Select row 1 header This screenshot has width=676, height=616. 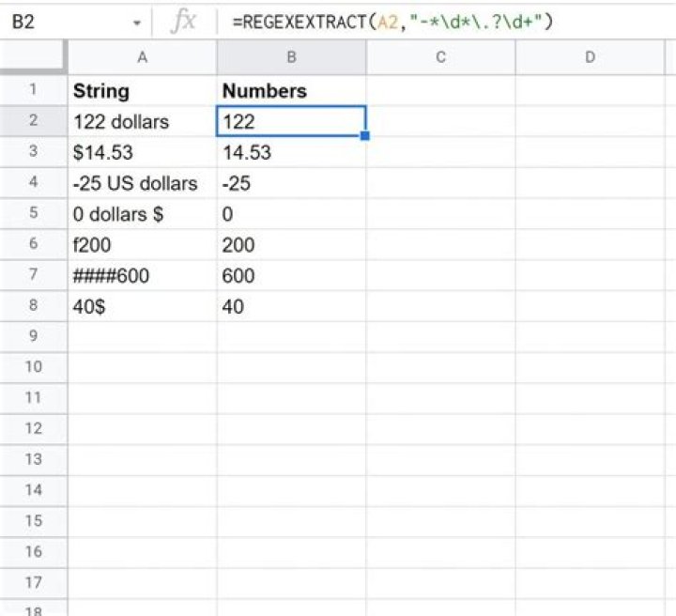[x=33, y=89]
